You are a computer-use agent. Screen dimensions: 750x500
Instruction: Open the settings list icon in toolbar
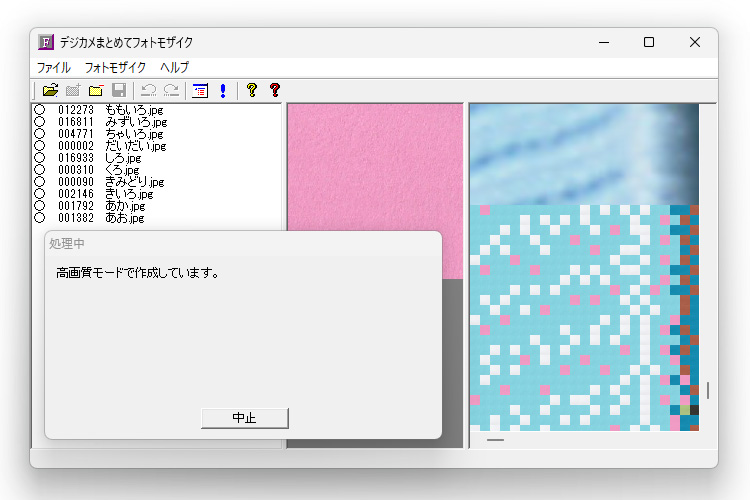pyautogui.click(x=200, y=91)
